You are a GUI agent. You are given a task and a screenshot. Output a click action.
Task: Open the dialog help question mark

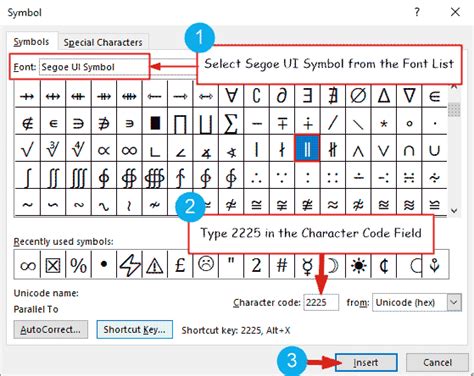[417, 12]
